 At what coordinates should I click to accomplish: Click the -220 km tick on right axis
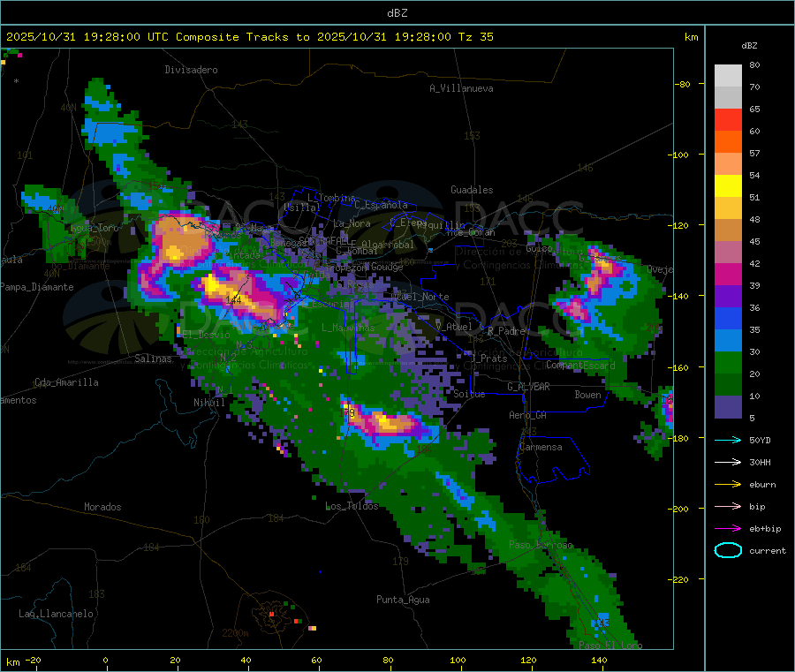(679, 580)
